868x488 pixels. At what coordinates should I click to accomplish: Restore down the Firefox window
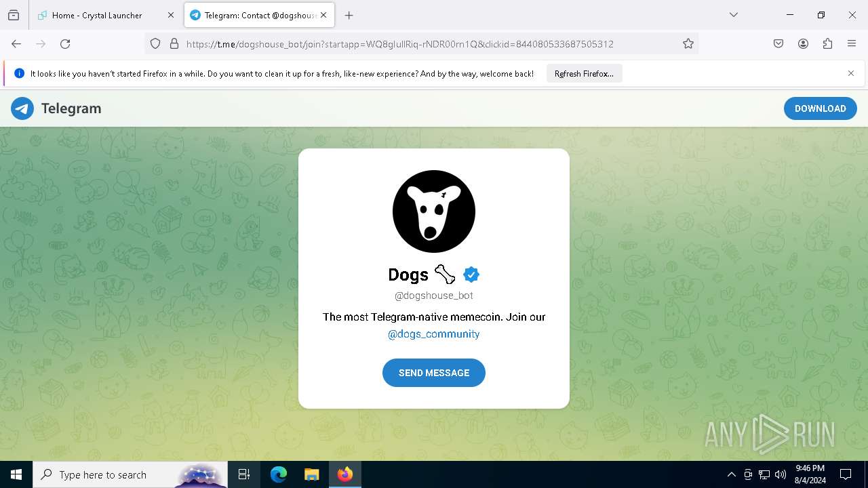(x=821, y=15)
